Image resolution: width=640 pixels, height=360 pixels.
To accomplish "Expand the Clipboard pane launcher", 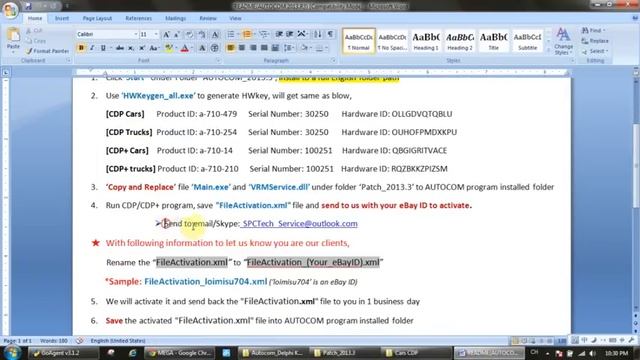I will pos(68,60).
